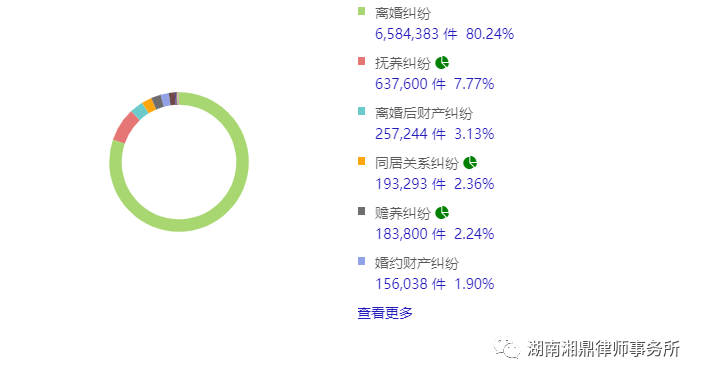Open the 查看更多 link
702x379 pixels.
point(385,313)
